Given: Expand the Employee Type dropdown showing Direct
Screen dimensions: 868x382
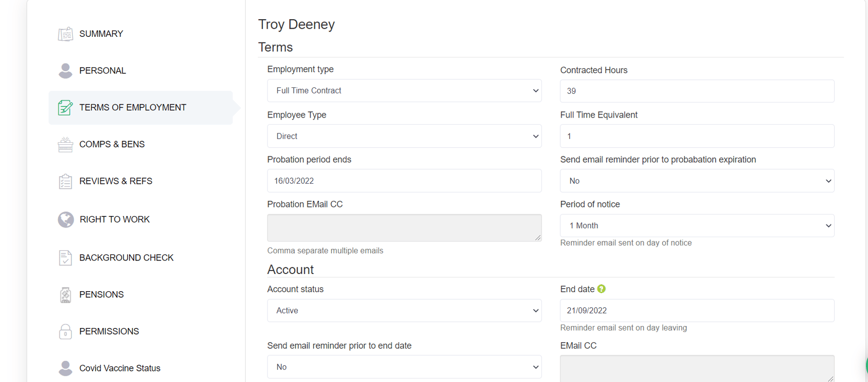Looking at the screenshot, I should click(404, 136).
